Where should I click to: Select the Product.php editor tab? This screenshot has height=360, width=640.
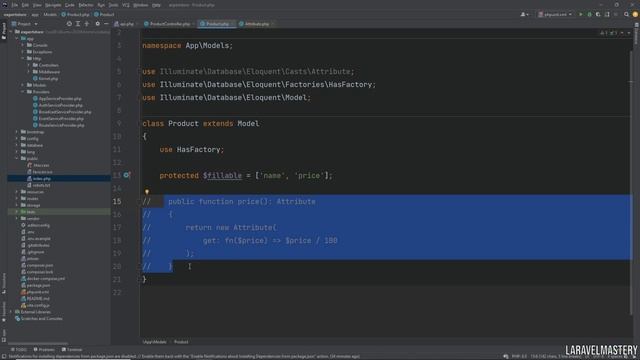[x=217, y=24]
